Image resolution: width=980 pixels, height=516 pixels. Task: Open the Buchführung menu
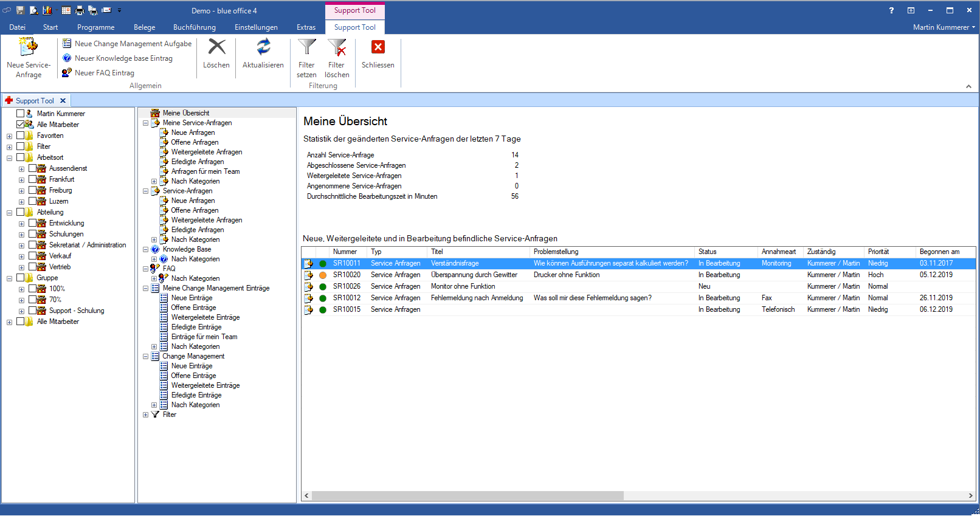194,27
